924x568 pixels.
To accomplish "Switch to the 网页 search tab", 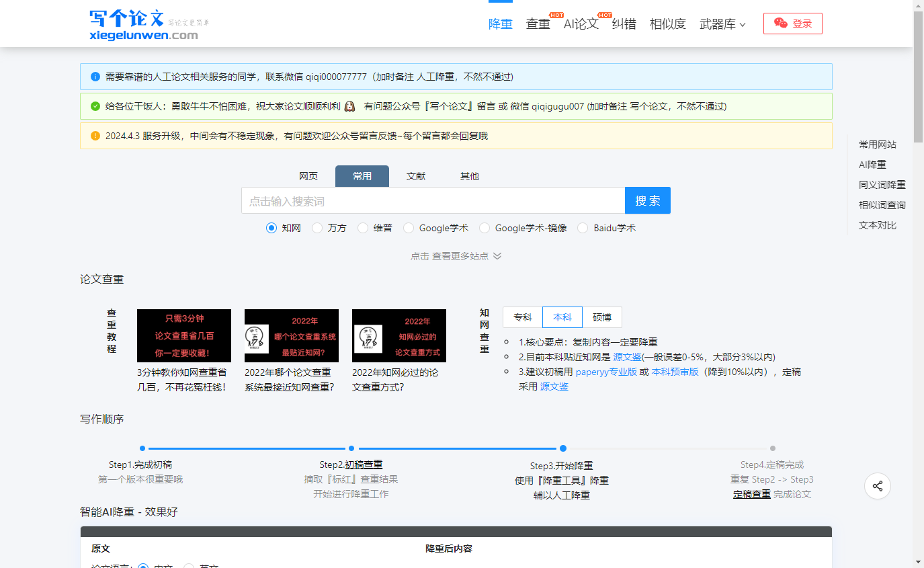I will [308, 176].
